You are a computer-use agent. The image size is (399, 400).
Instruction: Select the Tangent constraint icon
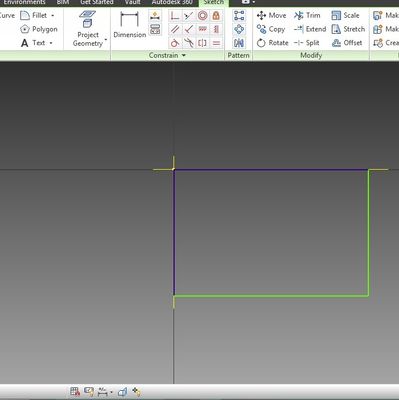[x=175, y=43]
